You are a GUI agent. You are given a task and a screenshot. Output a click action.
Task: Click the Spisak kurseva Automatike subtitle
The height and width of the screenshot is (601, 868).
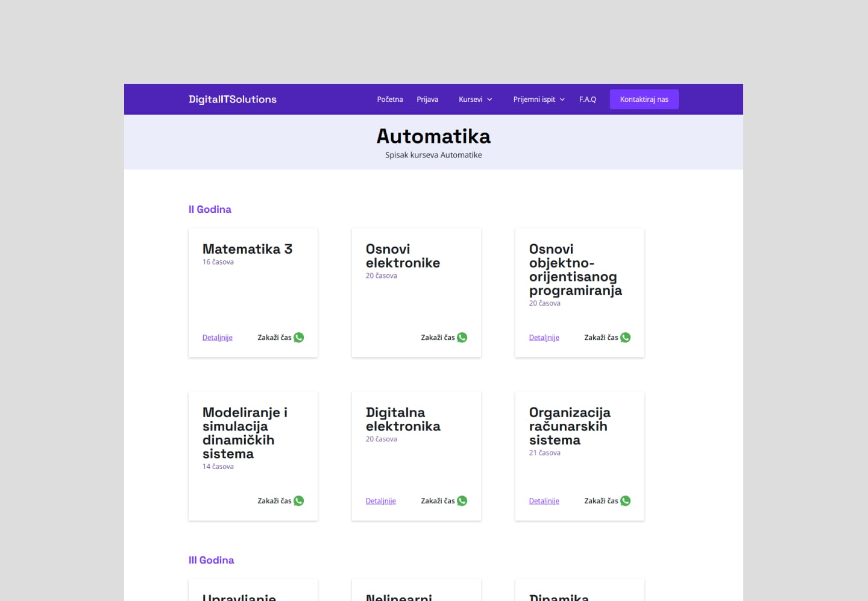[434, 155]
